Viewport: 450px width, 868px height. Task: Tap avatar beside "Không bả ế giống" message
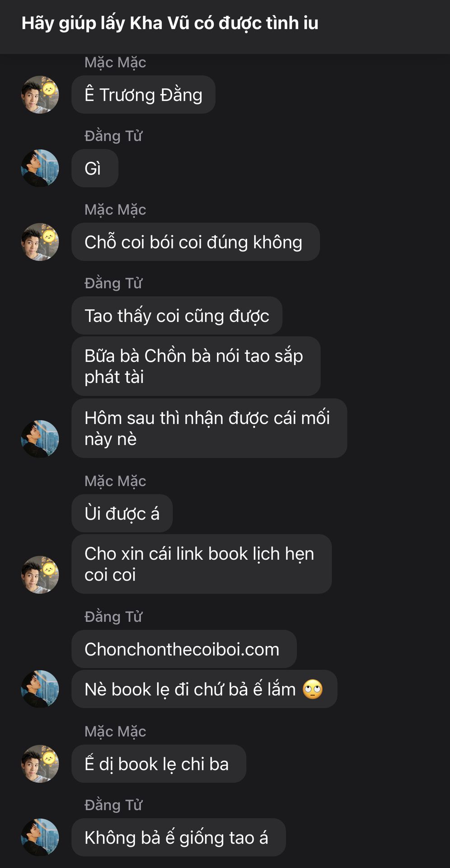point(40,837)
